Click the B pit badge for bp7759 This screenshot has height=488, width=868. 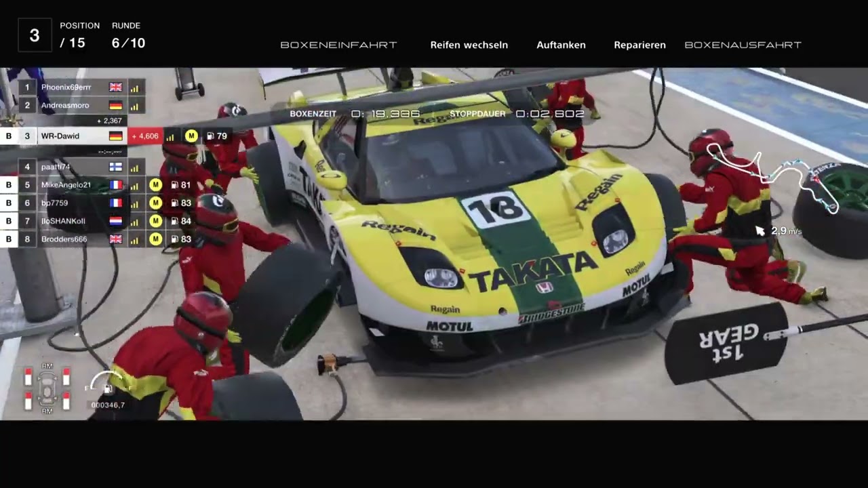click(9, 203)
